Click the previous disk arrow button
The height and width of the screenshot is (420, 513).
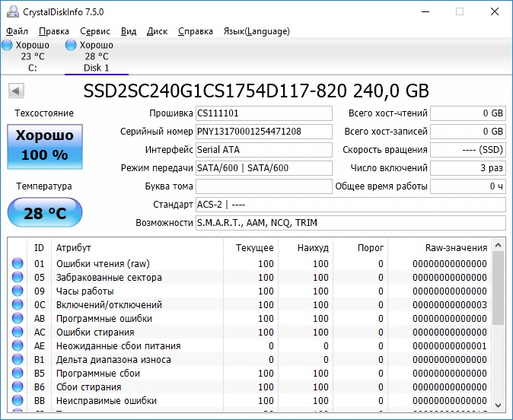(16, 91)
